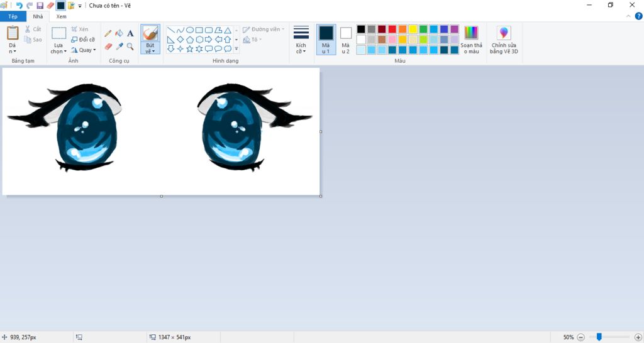Click the Redo arrow in title bar

pos(30,5)
